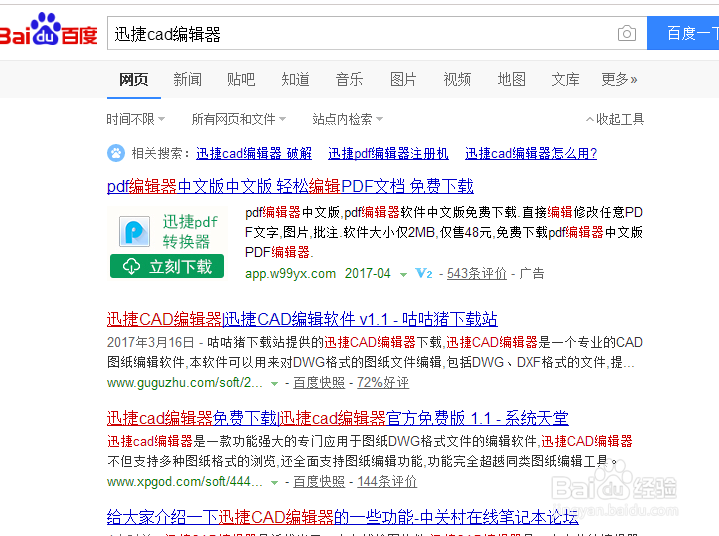Click the app.w99yx.com URL

(290, 274)
